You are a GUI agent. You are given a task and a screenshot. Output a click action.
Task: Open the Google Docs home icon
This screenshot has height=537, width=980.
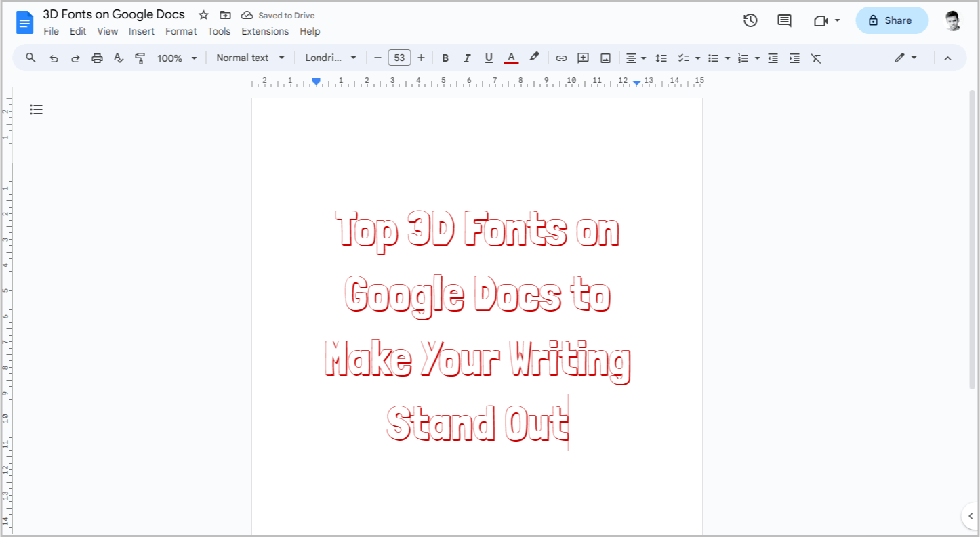click(25, 22)
